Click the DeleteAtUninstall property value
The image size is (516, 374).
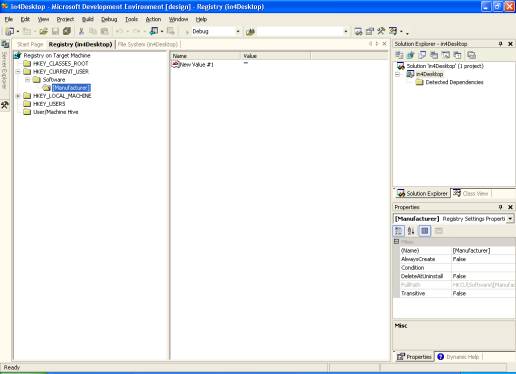pos(483,276)
